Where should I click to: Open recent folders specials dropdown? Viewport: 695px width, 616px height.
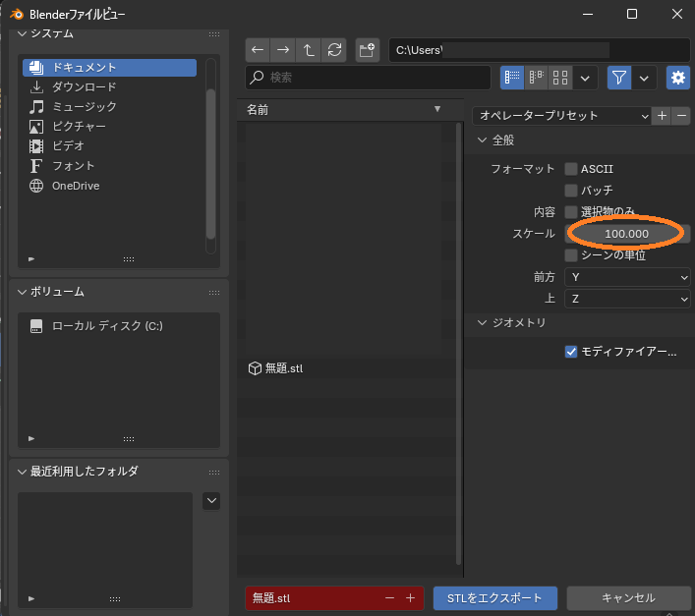tap(211, 501)
